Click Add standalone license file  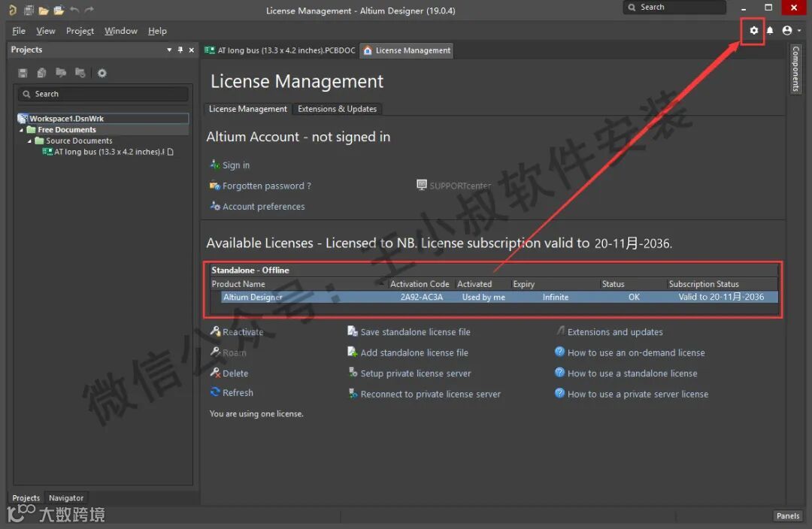coord(408,352)
